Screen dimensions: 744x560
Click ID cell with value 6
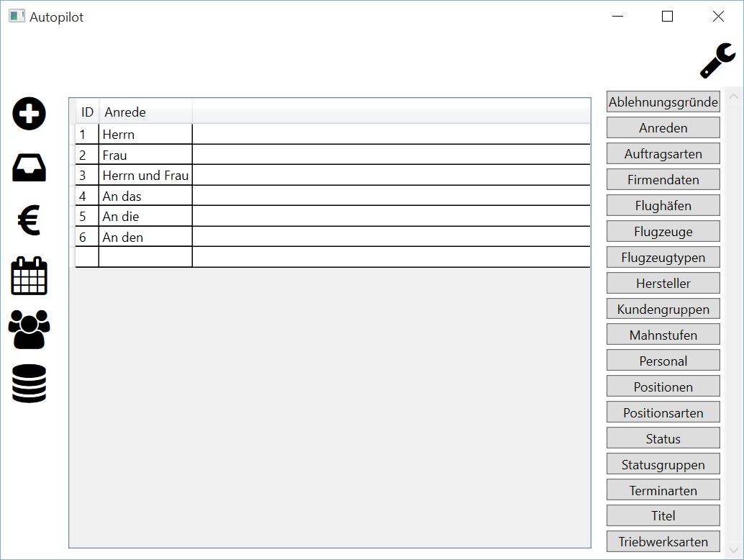(87, 237)
